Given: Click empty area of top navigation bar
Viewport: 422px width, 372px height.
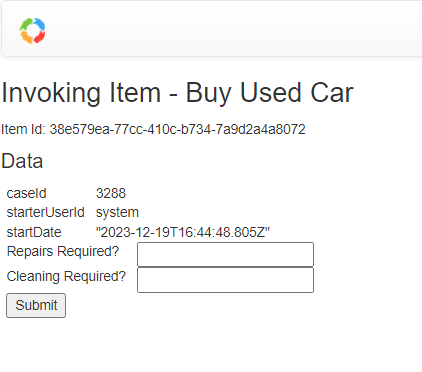Looking at the screenshot, I should (233, 30).
